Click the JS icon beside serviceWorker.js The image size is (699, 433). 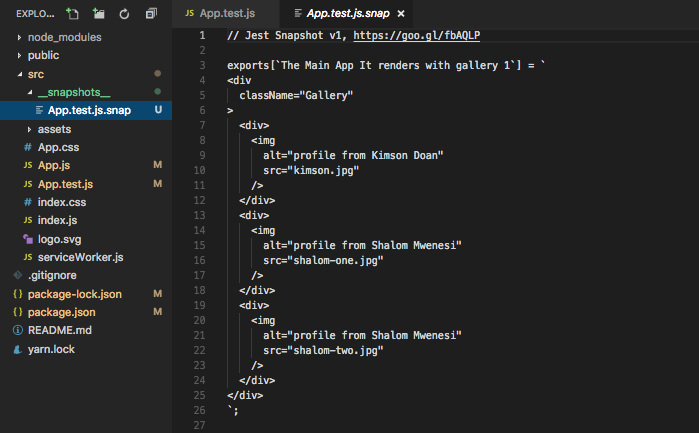28,257
